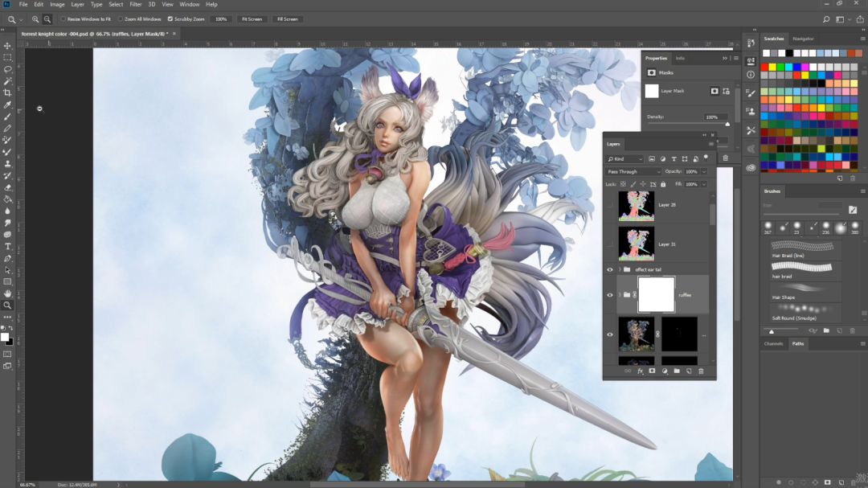Open the Layers panel menu

pyautogui.click(x=711, y=144)
